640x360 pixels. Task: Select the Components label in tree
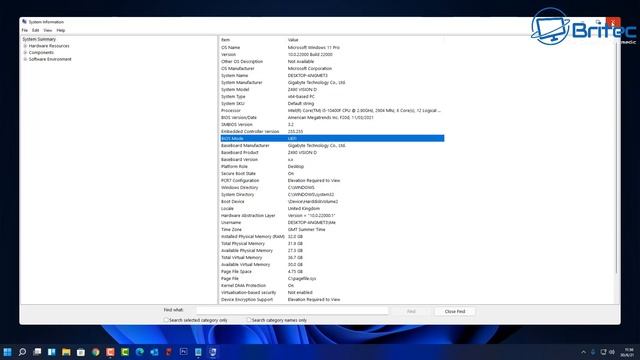(41, 53)
